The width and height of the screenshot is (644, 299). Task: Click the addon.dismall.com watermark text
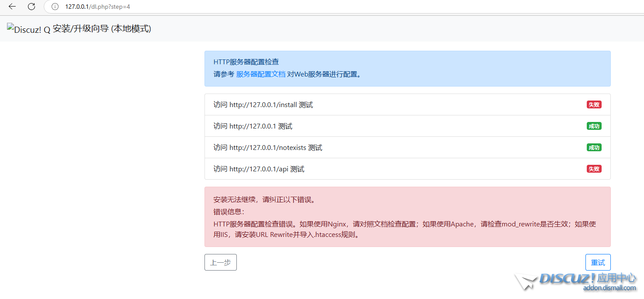(609, 288)
